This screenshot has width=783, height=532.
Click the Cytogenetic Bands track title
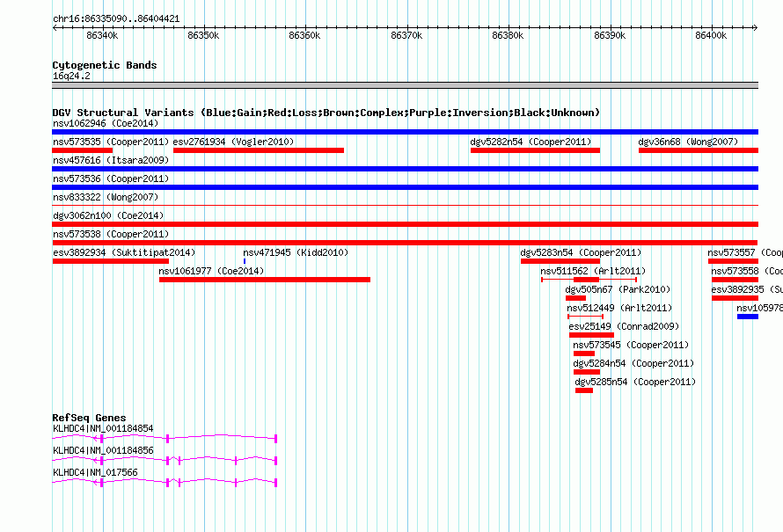pos(105,65)
